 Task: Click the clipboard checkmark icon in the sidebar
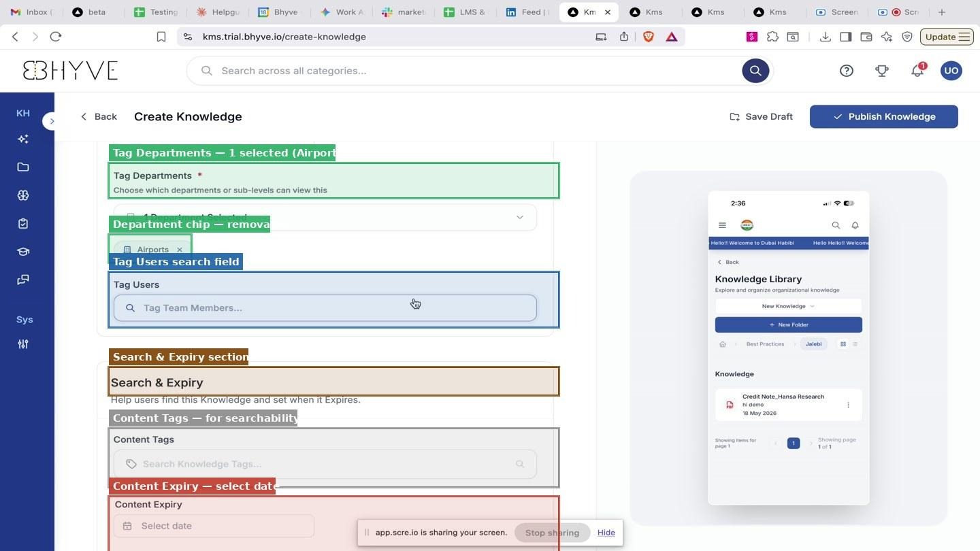[23, 224]
